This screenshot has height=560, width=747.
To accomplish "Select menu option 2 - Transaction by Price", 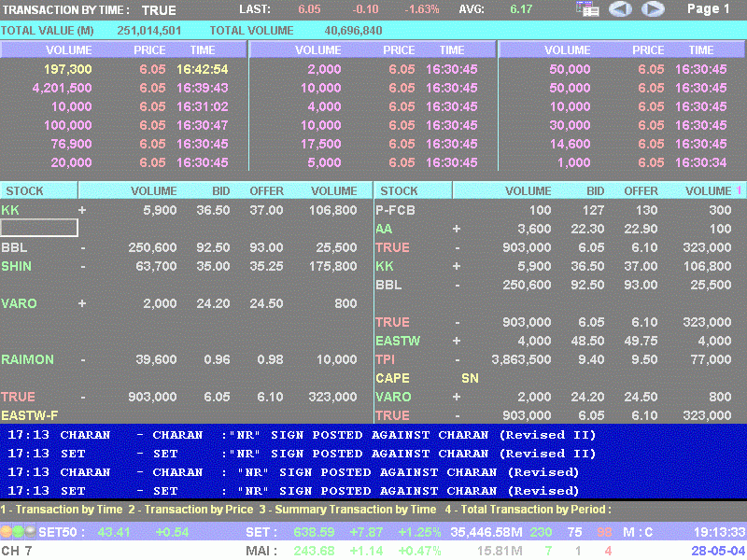I will click(190, 510).
